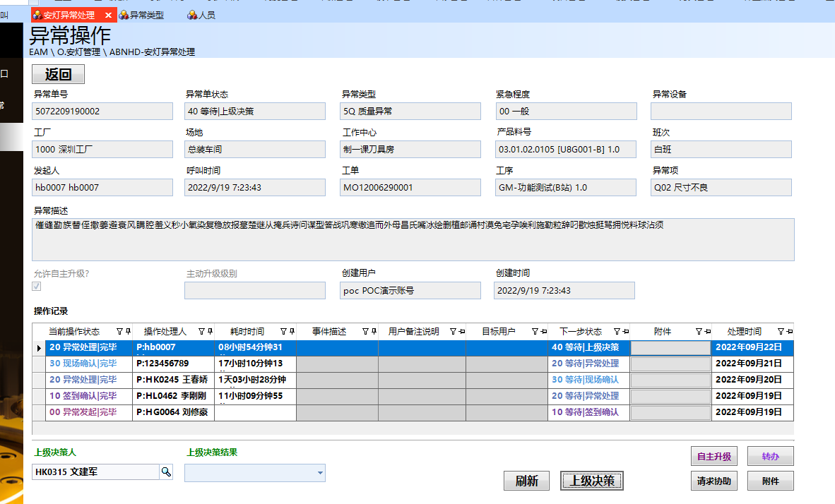Image resolution: width=835 pixels, height=504 pixels.
Task: Click the empty 异常设备 field
Action: pos(721,112)
